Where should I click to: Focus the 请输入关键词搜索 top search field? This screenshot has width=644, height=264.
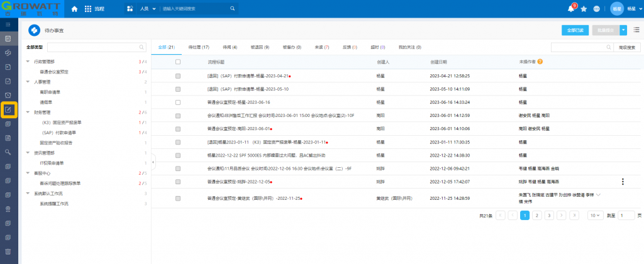click(194, 9)
